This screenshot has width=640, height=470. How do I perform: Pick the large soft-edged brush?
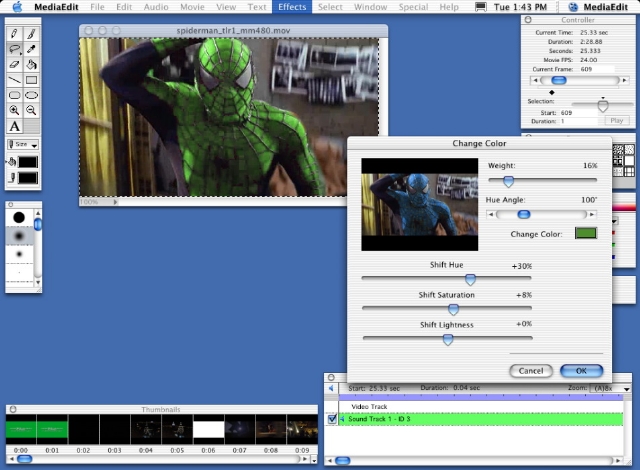19,236
